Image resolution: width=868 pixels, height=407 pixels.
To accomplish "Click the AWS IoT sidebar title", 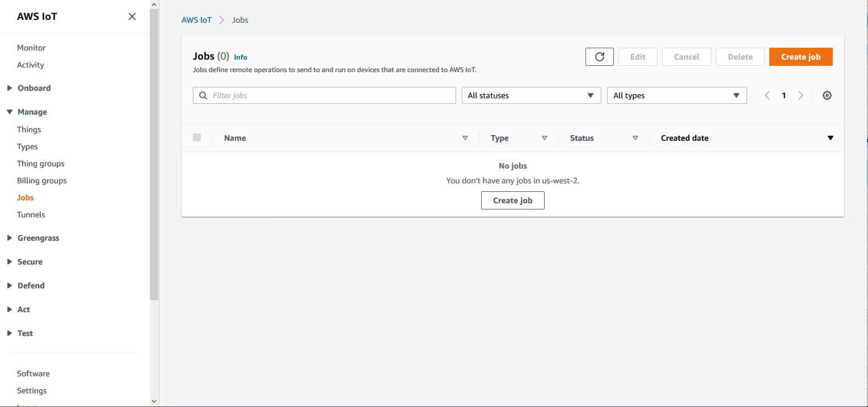I will 37,16.
